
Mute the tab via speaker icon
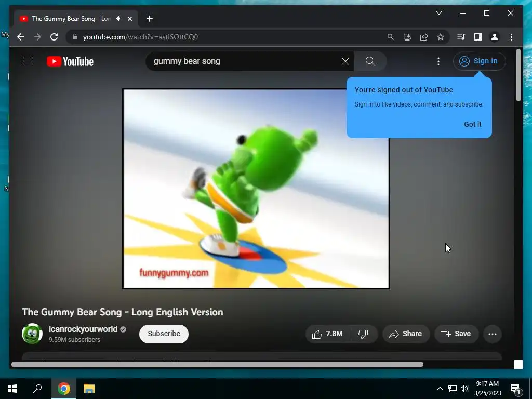119,19
